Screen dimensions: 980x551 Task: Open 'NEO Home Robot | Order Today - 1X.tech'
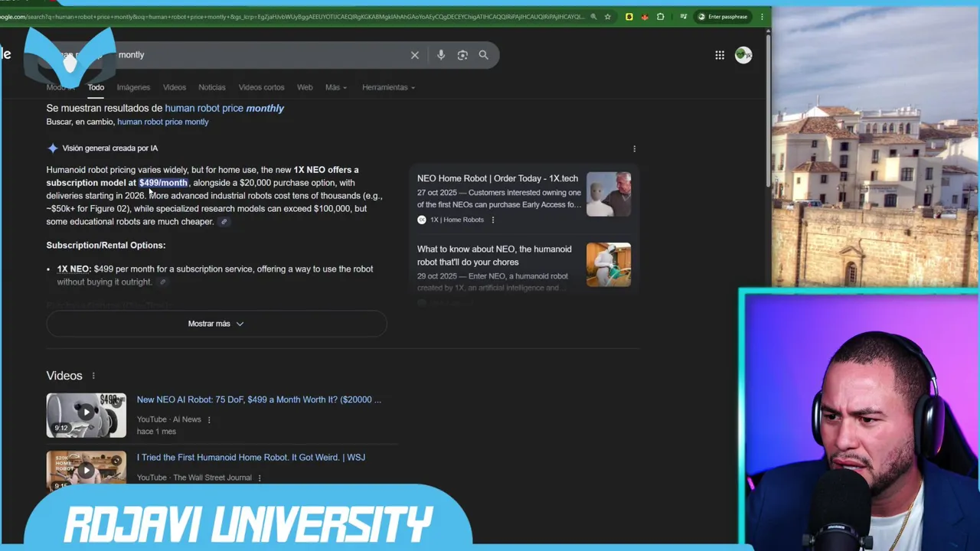(x=498, y=178)
